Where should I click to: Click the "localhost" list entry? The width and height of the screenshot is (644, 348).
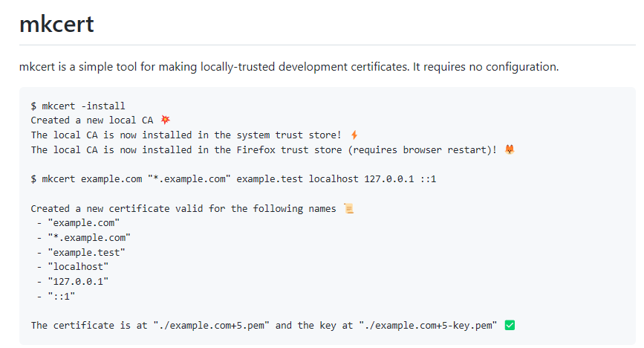78,266
